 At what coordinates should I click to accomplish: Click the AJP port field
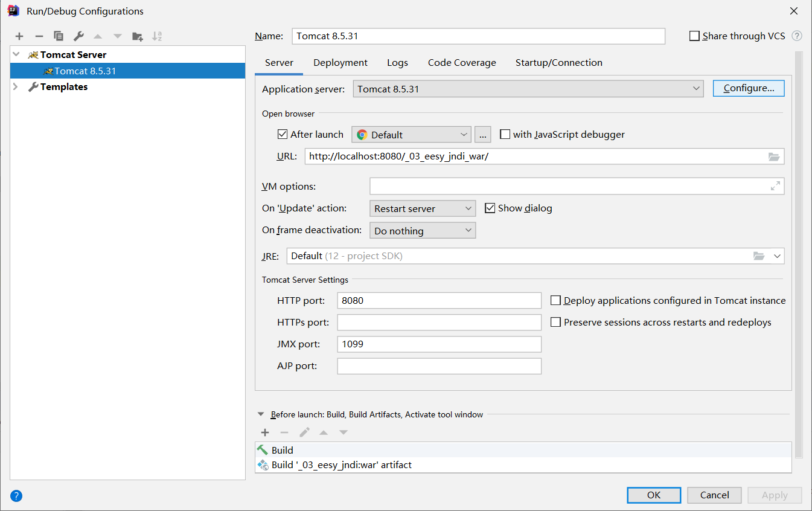click(x=439, y=366)
